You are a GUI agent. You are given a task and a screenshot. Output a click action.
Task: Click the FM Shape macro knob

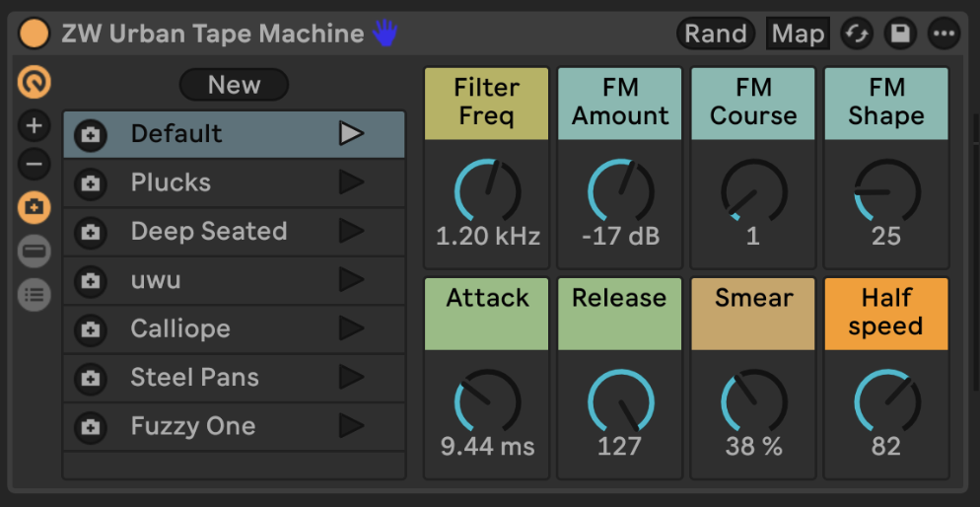tap(887, 191)
